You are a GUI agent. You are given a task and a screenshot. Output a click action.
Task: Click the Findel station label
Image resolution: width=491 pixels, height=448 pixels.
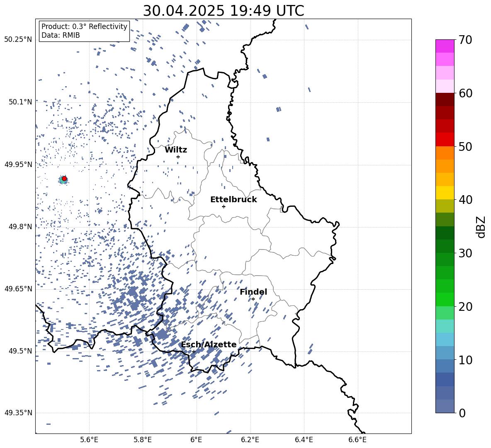[253, 292]
